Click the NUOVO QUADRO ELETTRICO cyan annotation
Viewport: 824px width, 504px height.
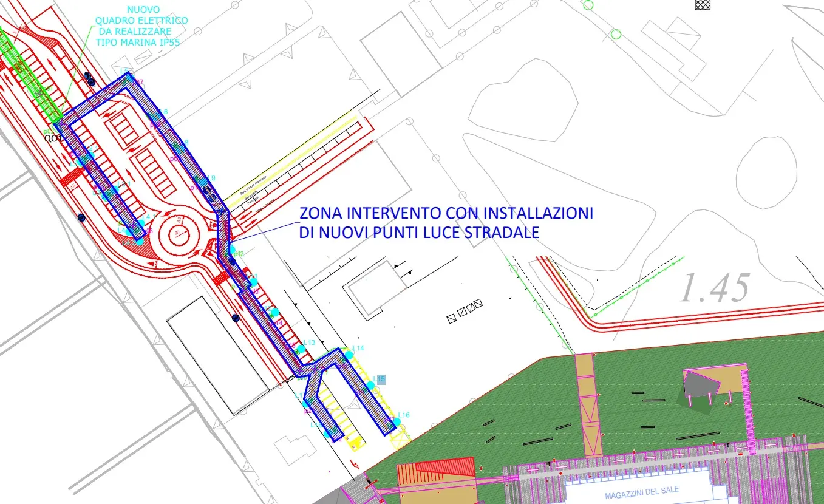141,26
